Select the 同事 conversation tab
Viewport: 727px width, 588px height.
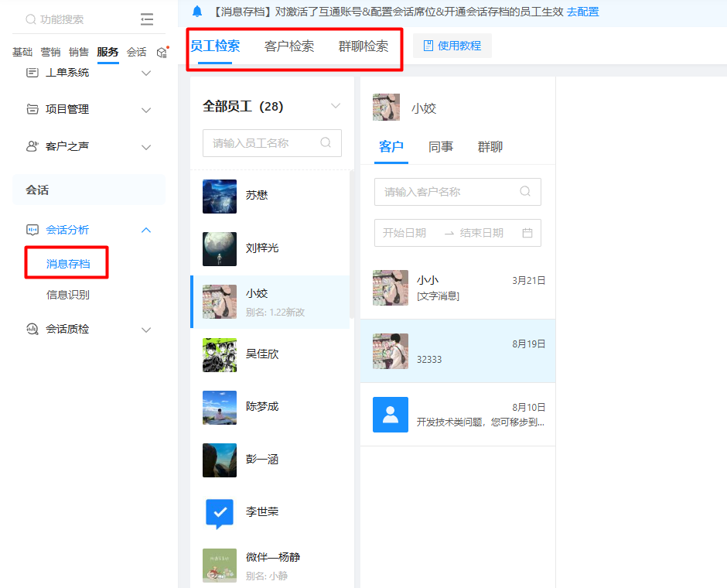pyautogui.click(x=441, y=147)
